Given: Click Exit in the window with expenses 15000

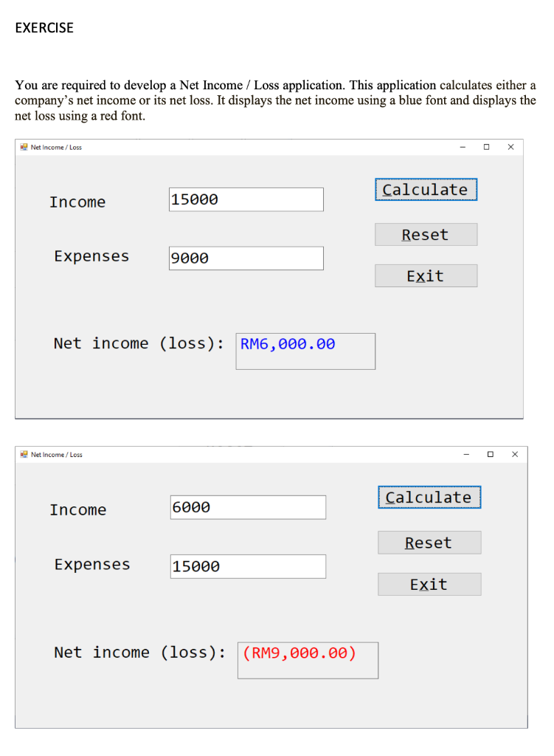Looking at the screenshot, I should click(429, 585).
